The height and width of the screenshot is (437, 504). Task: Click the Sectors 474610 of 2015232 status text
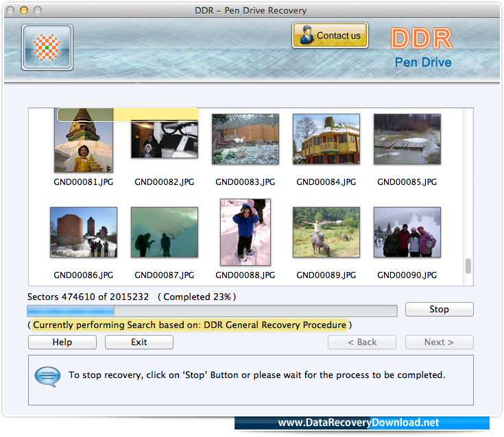pyautogui.click(x=88, y=297)
